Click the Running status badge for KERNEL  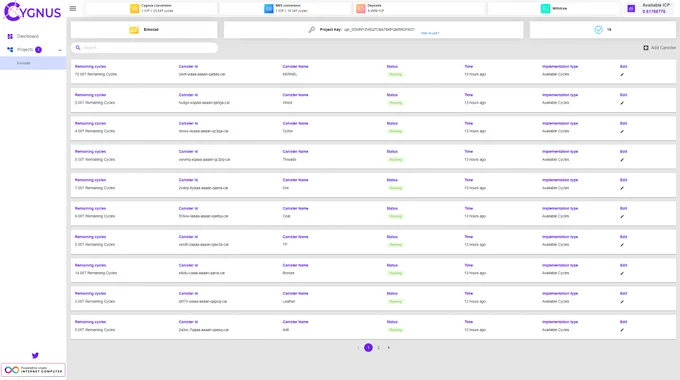[396, 75]
